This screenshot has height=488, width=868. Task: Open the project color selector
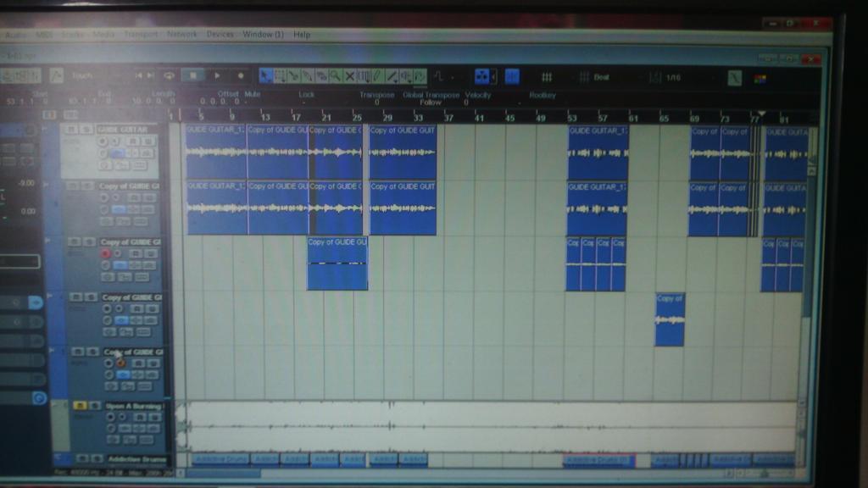pyautogui.click(x=760, y=79)
